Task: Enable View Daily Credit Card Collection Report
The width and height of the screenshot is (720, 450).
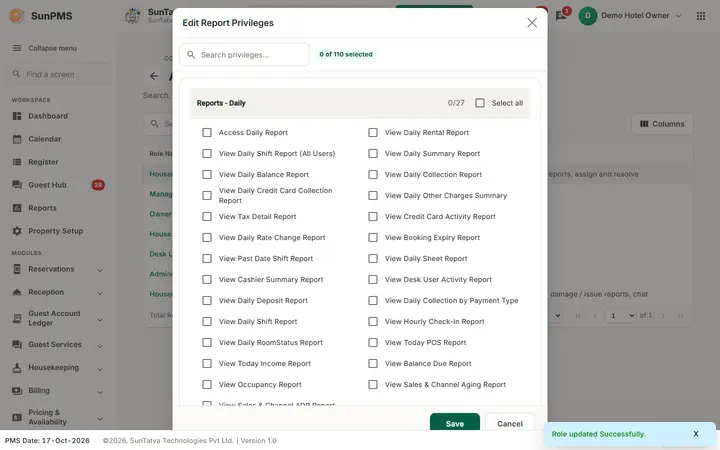Action: click(x=207, y=196)
